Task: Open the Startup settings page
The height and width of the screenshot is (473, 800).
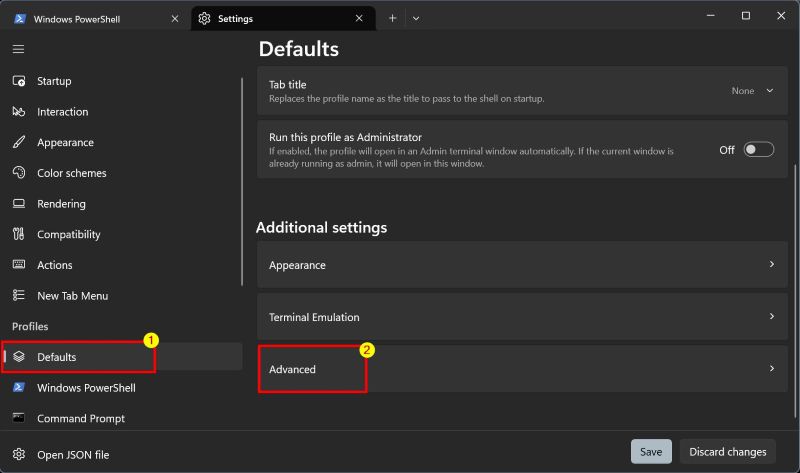Action: (54, 81)
